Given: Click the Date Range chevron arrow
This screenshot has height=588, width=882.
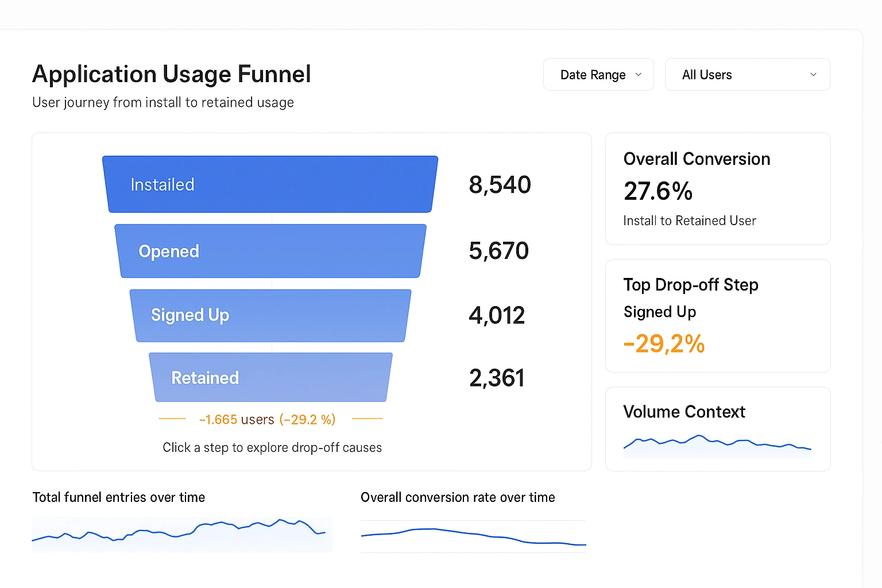Looking at the screenshot, I should 638,74.
